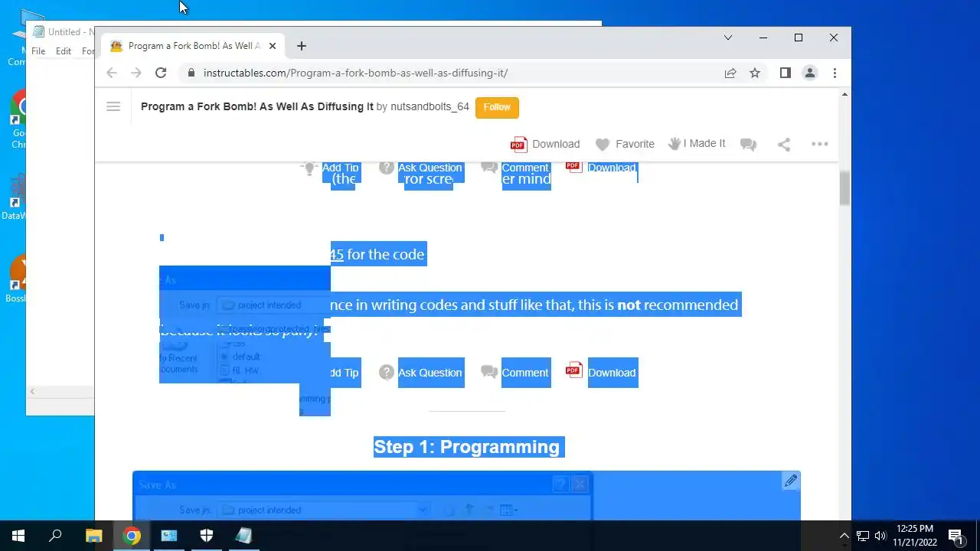Open the Edit menu in Notepad window
The image size is (980, 551).
pyautogui.click(x=64, y=51)
